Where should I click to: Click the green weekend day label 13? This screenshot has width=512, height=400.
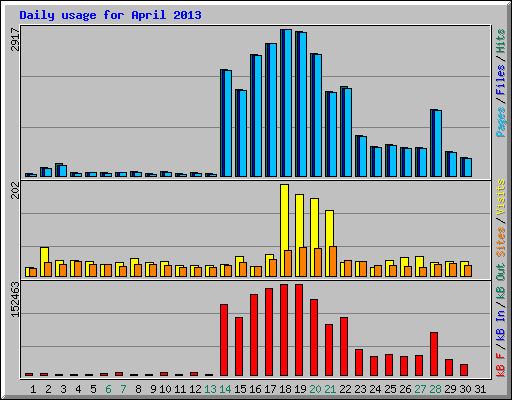(210, 389)
